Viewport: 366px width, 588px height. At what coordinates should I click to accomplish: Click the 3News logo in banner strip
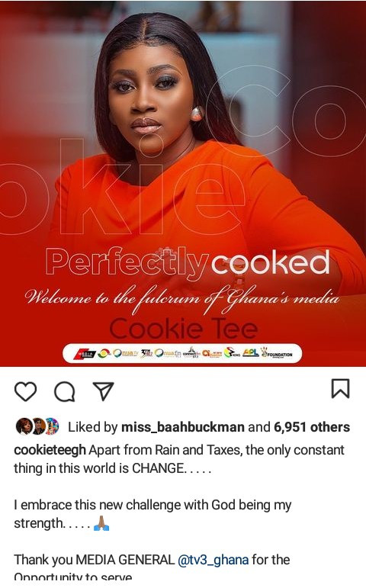[x=232, y=353]
